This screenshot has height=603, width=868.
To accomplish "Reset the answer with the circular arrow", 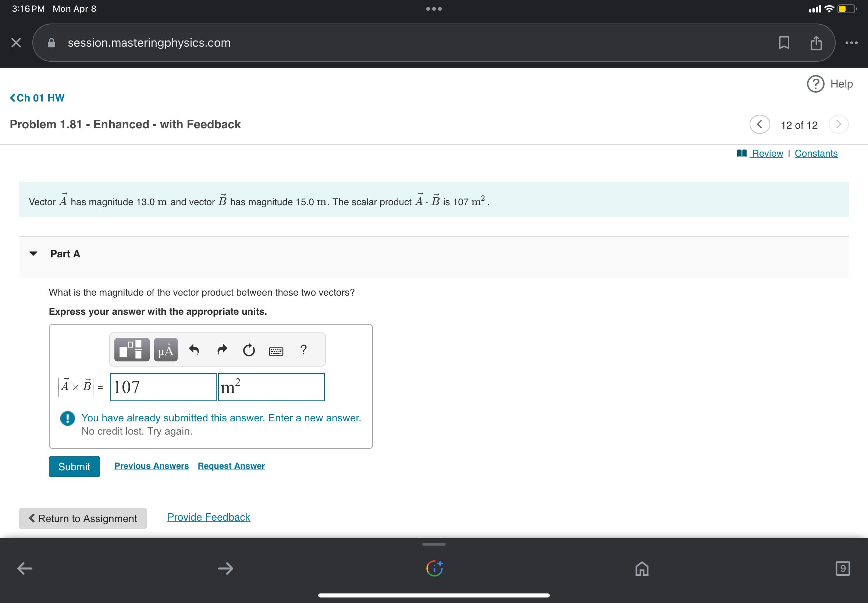I will 249,350.
